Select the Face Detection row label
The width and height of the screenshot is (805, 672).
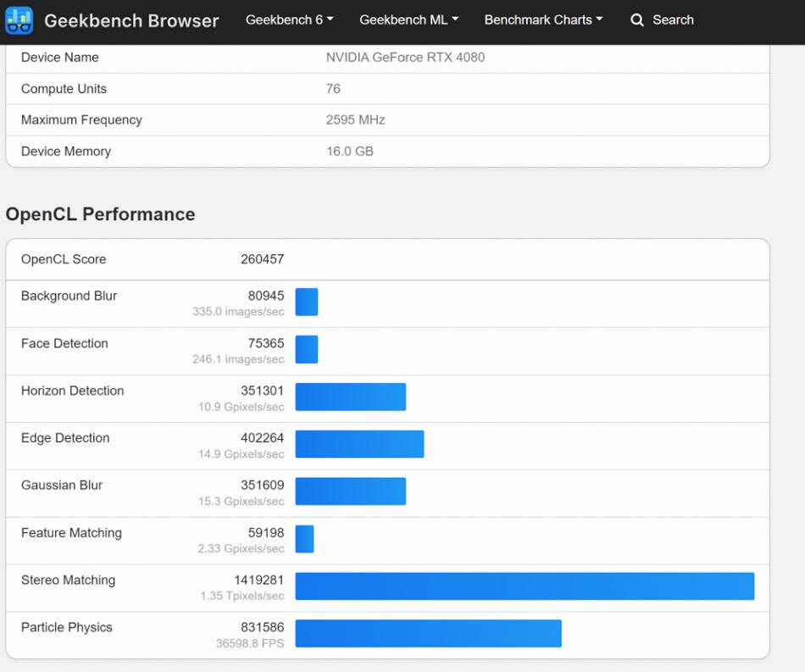click(x=64, y=343)
